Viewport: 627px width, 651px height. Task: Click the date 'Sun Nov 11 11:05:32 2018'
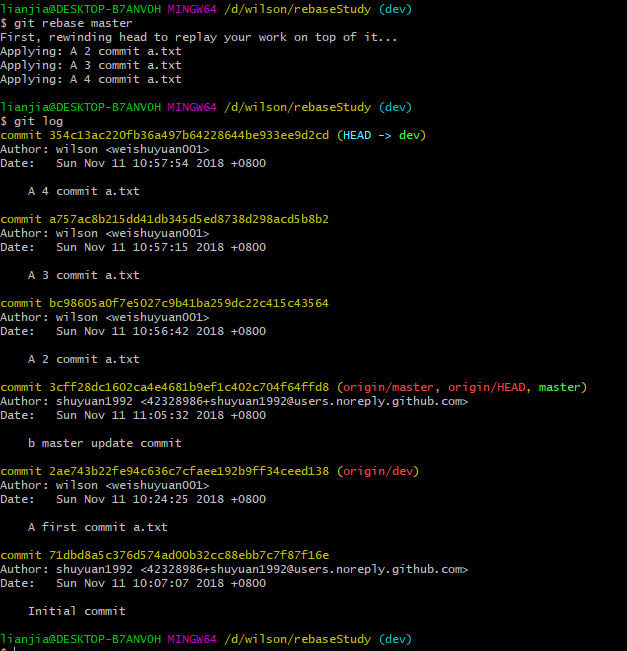pos(140,415)
